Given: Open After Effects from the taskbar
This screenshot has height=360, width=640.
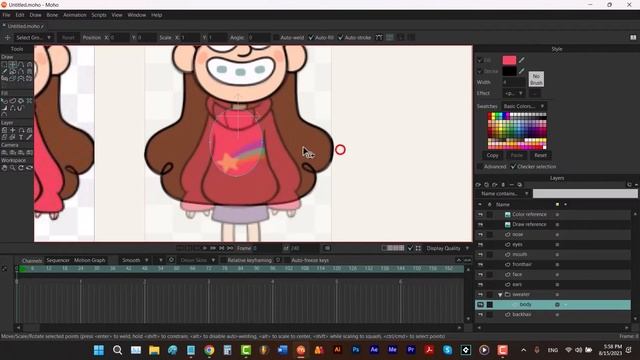Looking at the screenshot, I should coord(374,350).
